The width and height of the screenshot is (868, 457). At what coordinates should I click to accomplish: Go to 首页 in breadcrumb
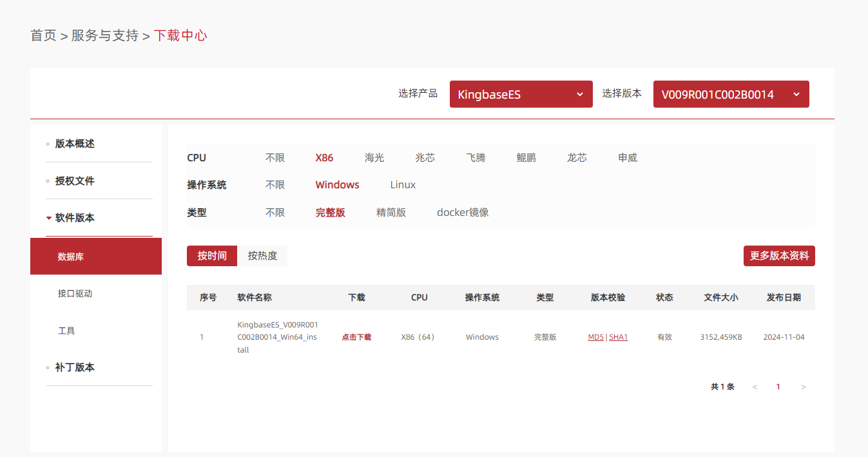pos(43,35)
